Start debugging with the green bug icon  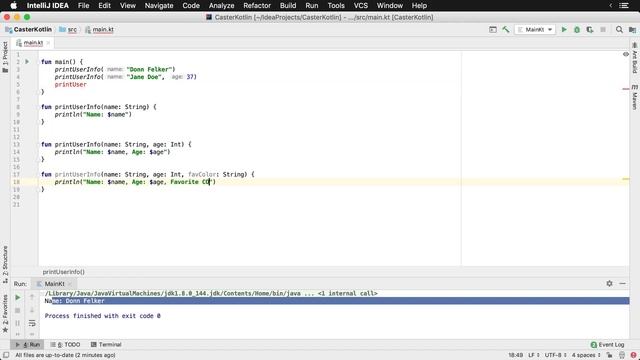coord(577,29)
